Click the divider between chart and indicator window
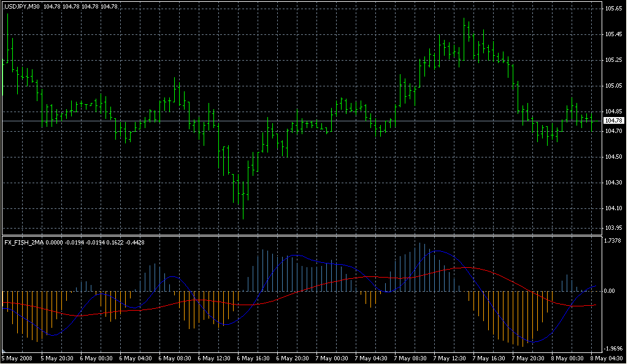 tap(301, 235)
